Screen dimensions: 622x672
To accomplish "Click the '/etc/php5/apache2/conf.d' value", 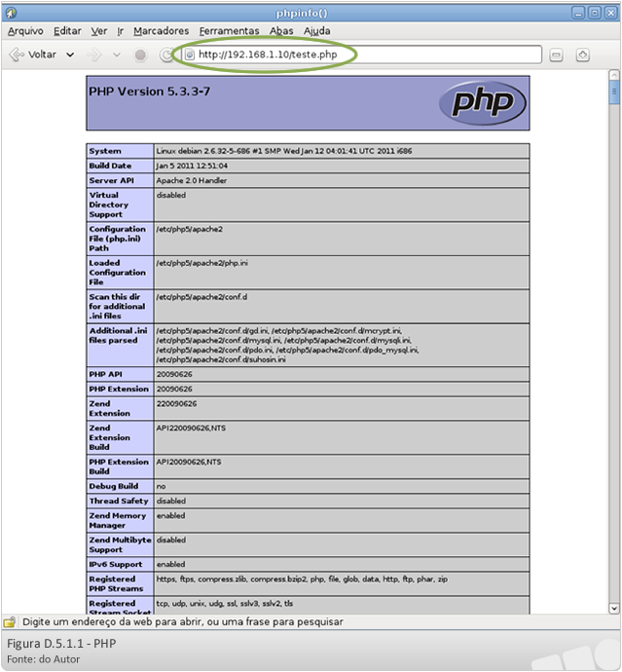I will [201, 297].
